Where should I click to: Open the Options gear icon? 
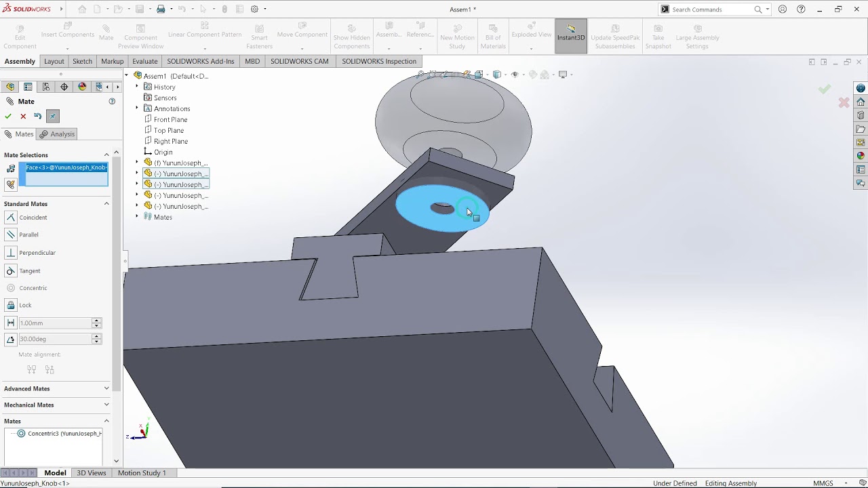254,9
